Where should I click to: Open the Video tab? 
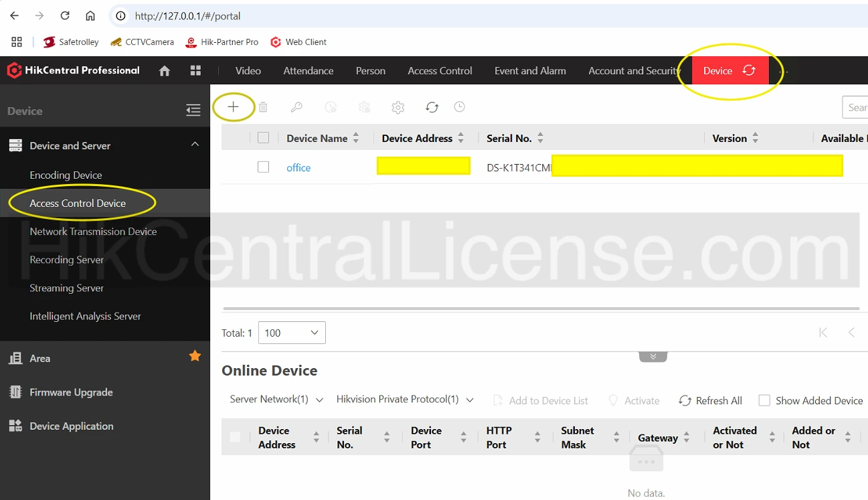tap(248, 70)
